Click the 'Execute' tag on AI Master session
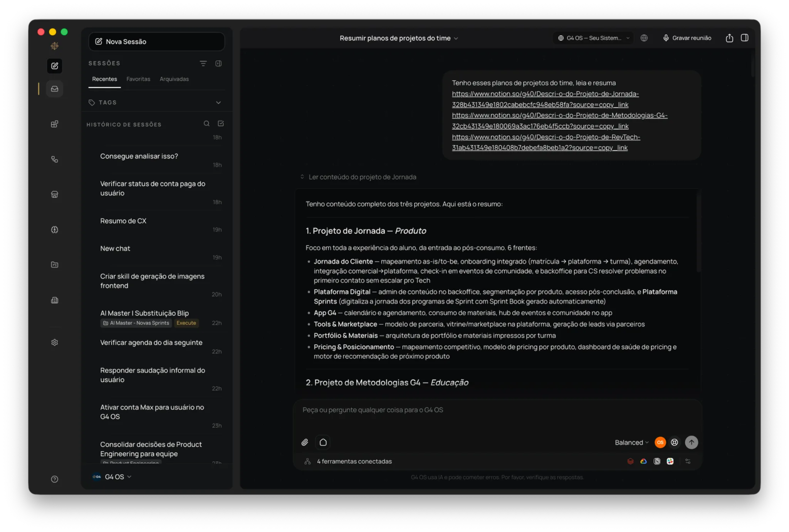The image size is (789, 532). click(186, 323)
